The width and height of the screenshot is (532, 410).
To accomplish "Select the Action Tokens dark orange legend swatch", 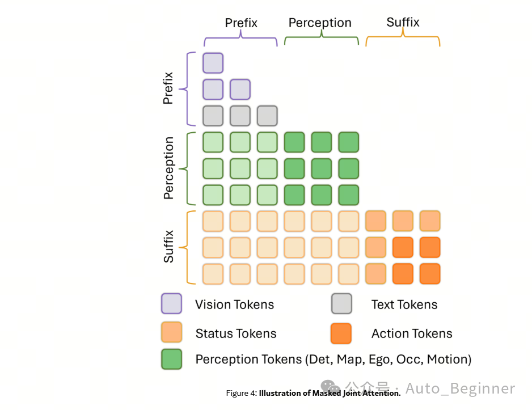I will pos(341,333).
